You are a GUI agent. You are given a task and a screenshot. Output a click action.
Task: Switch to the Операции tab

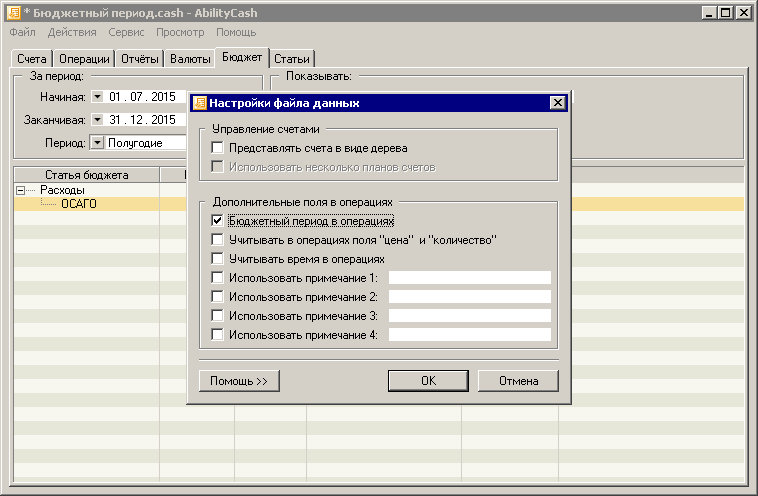[x=84, y=59]
